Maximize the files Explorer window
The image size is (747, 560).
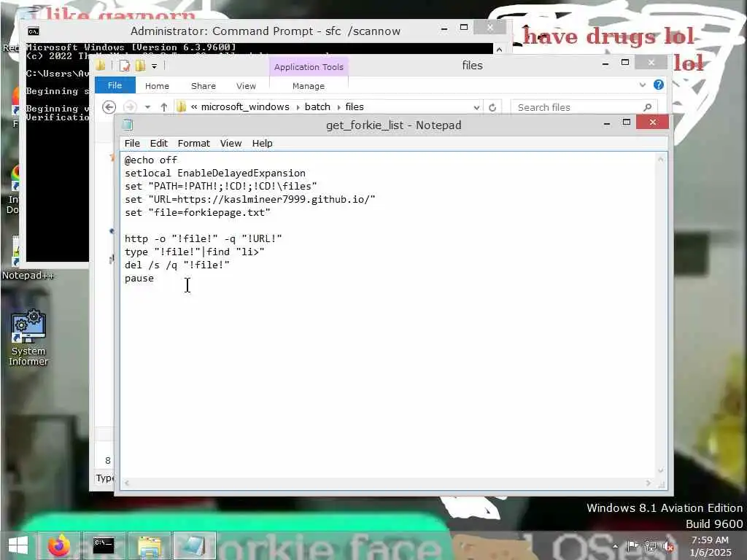click(x=625, y=63)
